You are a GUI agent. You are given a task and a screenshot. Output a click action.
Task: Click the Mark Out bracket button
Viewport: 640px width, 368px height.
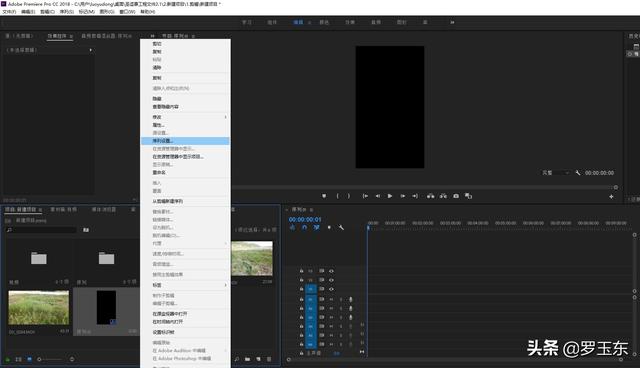pyautogui.click(x=349, y=196)
